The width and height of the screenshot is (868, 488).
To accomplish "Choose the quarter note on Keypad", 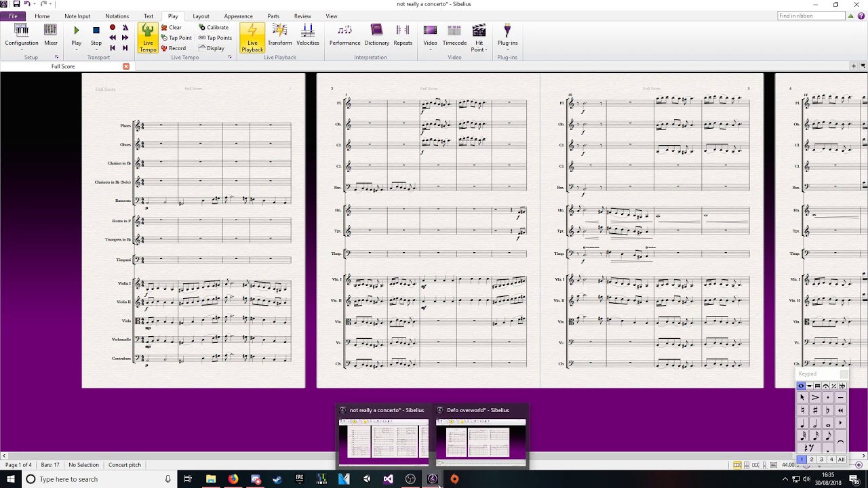I will pyautogui.click(x=802, y=422).
